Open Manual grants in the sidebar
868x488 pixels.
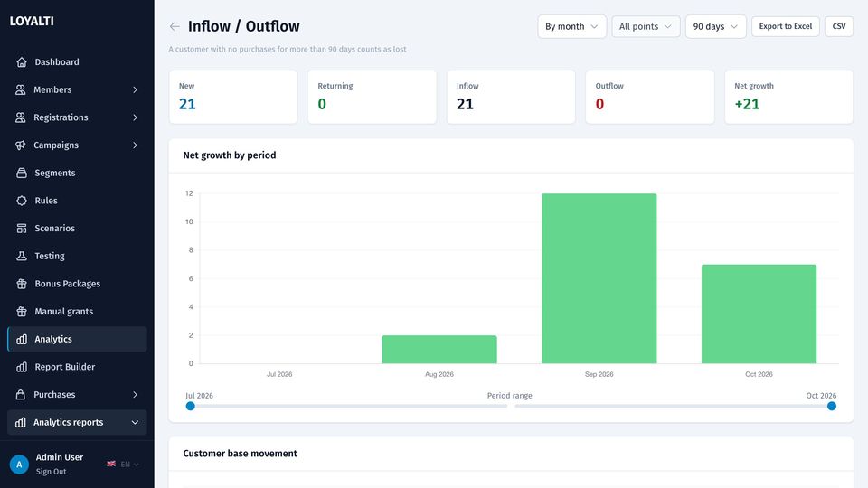tap(77, 312)
